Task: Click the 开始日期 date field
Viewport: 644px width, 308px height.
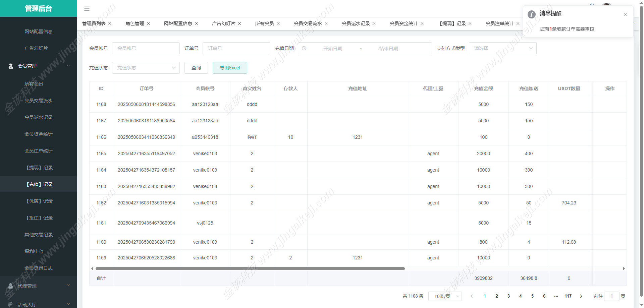Action: [x=333, y=49]
